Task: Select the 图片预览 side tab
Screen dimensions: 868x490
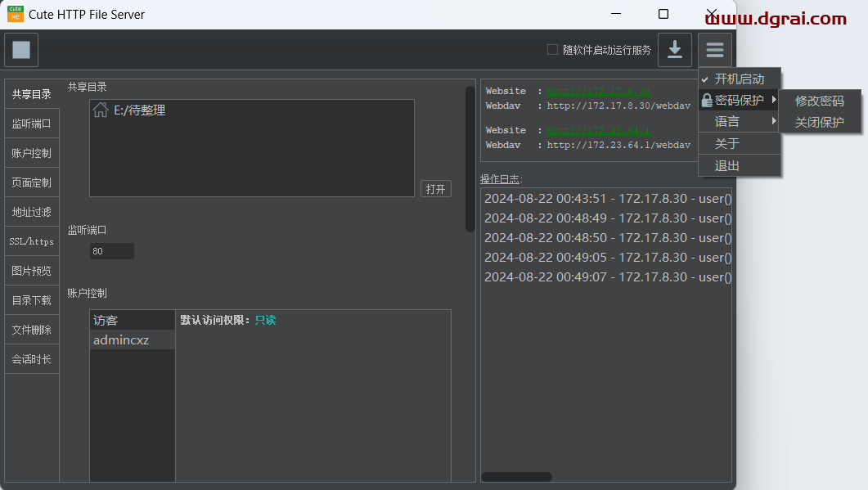Action: 32,271
